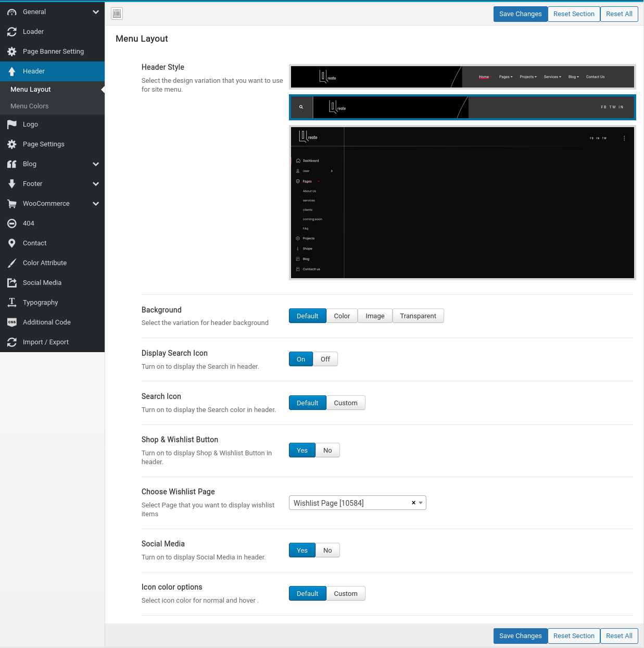This screenshot has height=648, width=644.
Task: Click the Import / Export sync icon
Action: pyautogui.click(x=12, y=342)
